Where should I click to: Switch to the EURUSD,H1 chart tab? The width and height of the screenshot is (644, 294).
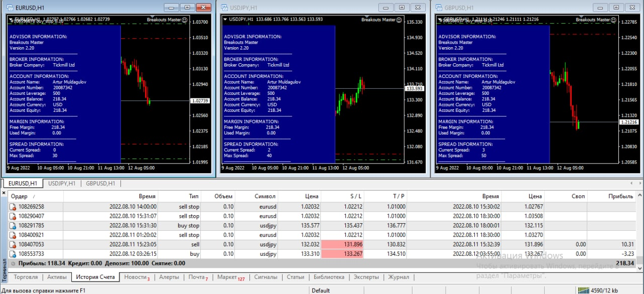pyautogui.click(x=23, y=183)
